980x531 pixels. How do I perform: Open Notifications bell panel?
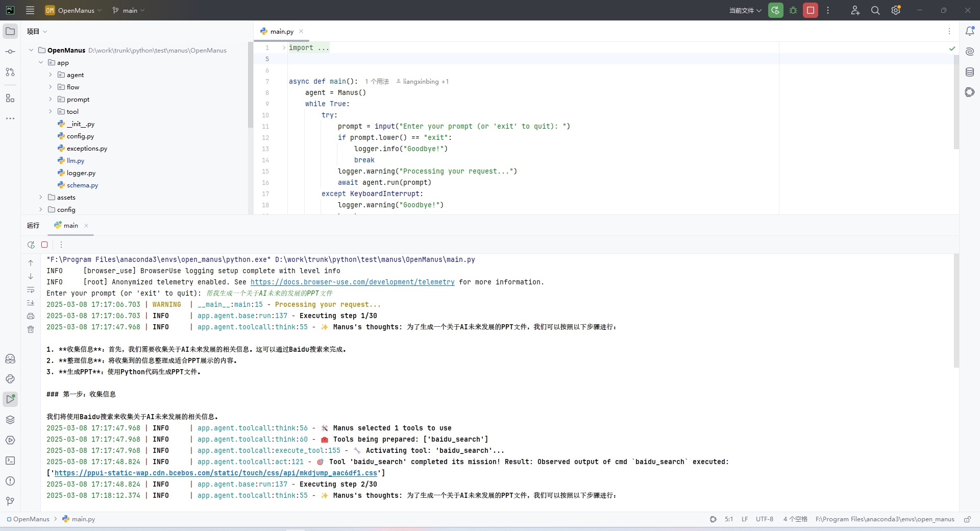click(970, 31)
